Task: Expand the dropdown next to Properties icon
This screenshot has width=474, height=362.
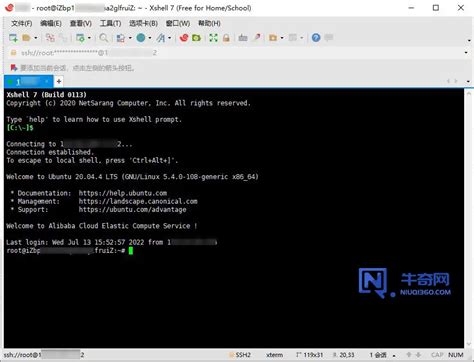Action: [x=89, y=38]
